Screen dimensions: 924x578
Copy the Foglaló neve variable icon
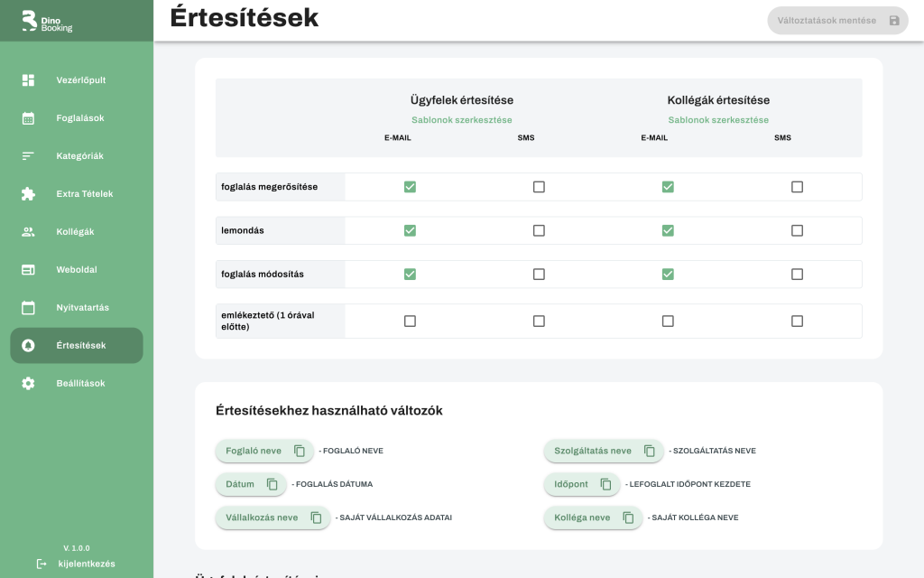coord(300,451)
